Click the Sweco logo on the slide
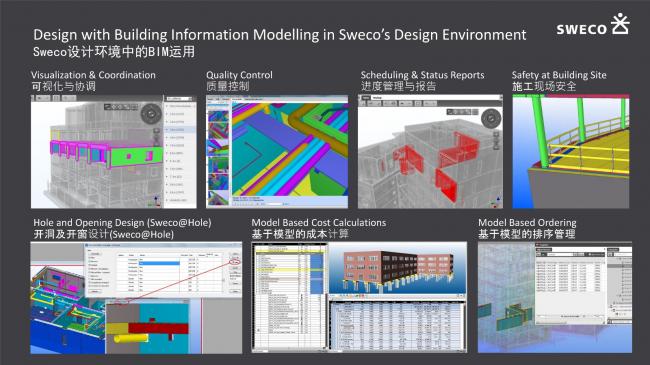The image size is (650, 365). (x=593, y=24)
